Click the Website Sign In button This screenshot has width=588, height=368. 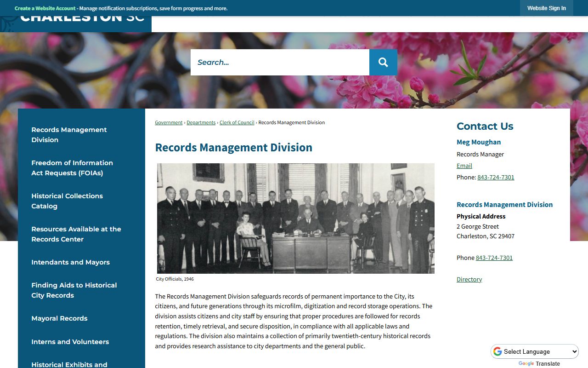(546, 8)
